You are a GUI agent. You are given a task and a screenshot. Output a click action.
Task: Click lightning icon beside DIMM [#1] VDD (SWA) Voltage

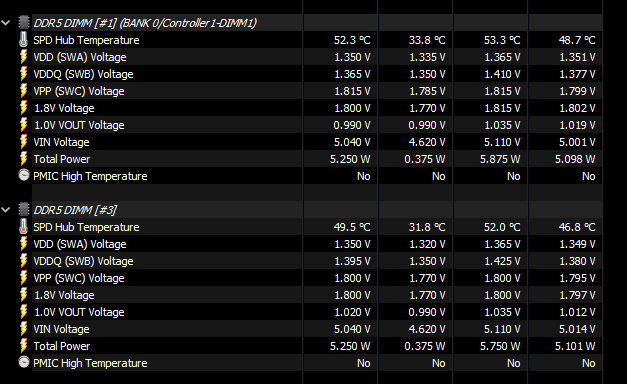pos(24,57)
